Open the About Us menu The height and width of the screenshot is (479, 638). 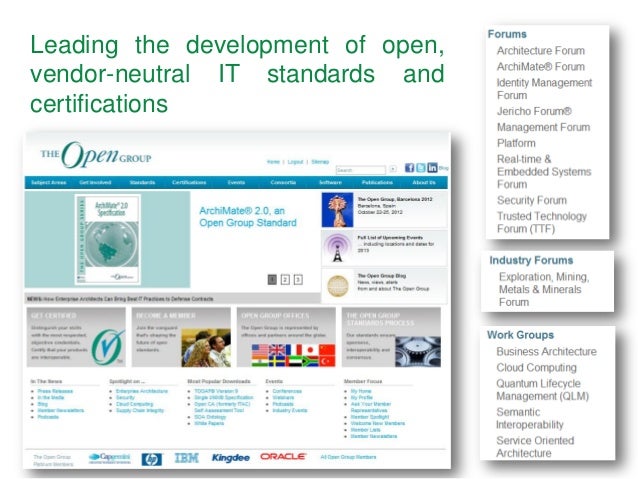(424, 182)
